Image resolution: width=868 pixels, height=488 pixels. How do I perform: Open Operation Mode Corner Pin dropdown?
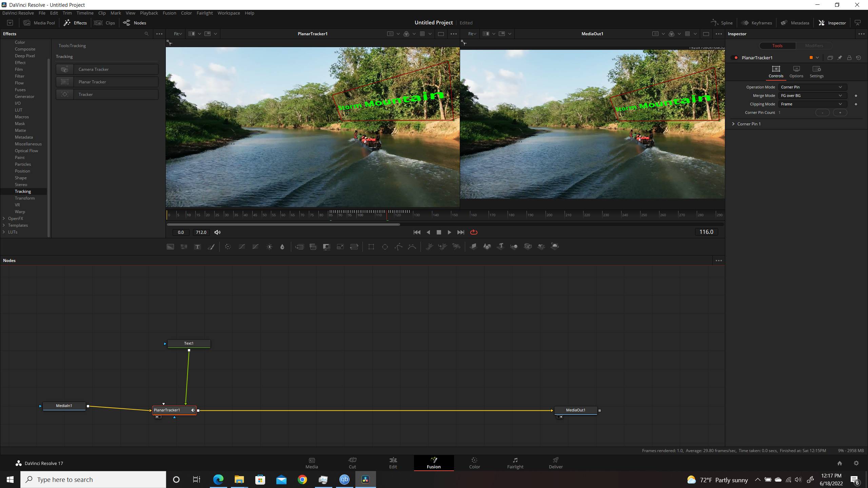point(812,87)
